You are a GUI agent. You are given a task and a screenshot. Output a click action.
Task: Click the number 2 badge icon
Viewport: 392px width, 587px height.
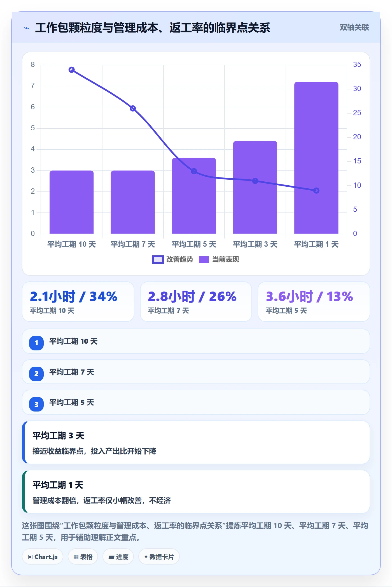(36, 374)
